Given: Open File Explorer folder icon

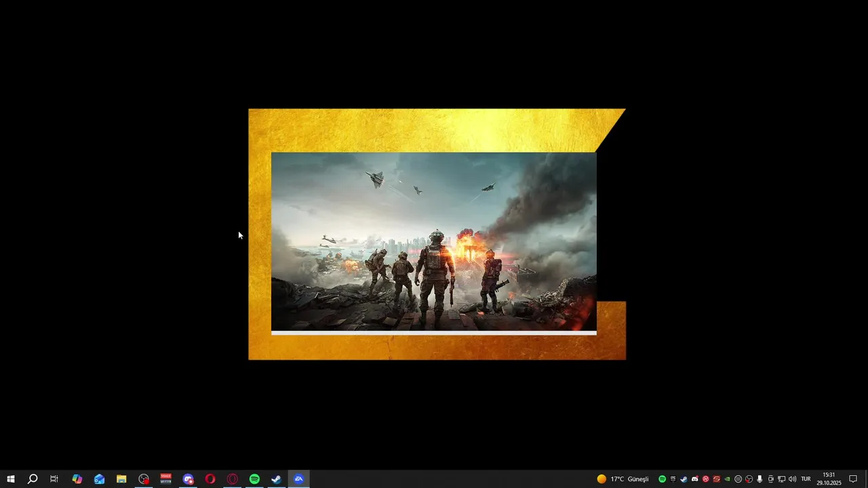Looking at the screenshot, I should coord(121,479).
